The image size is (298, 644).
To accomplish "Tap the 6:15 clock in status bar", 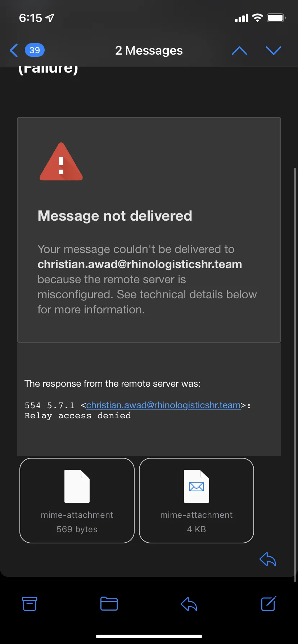I will pos(31,18).
